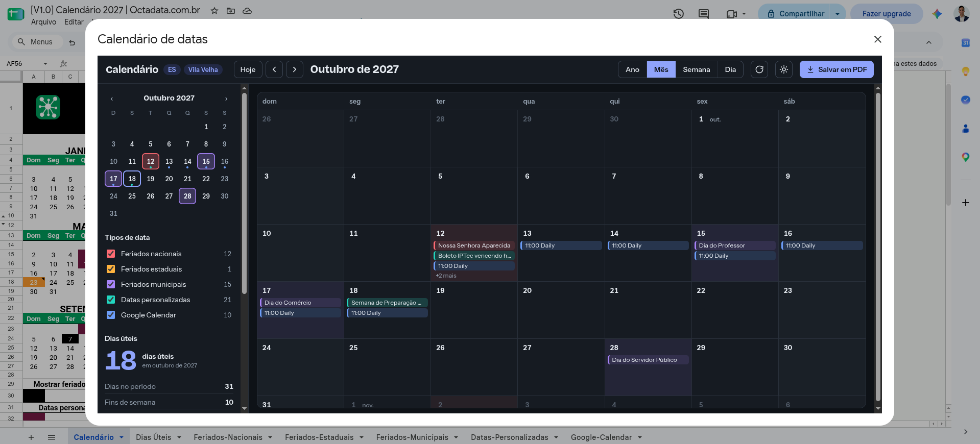The height and width of the screenshot is (444, 980).
Task: Open Google Tasks in side panel
Action: click(x=965, y=100)
